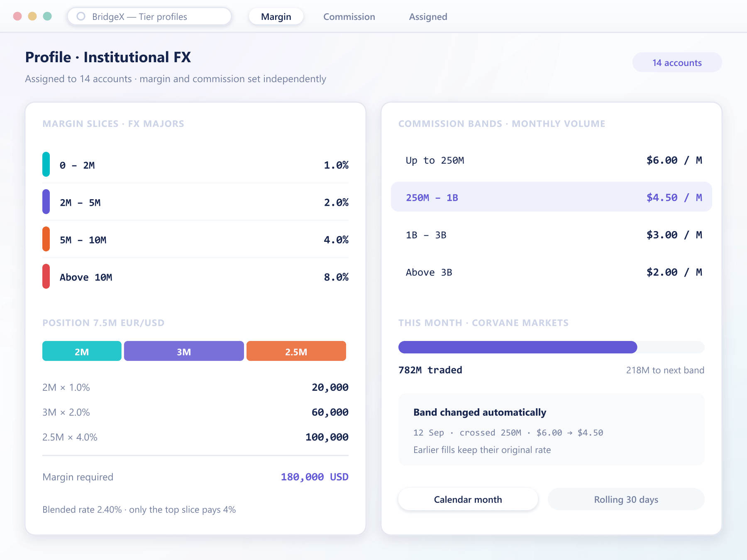Click the $2.00 / M rate value
Screen dimensions: 747x560
point(674,272)
